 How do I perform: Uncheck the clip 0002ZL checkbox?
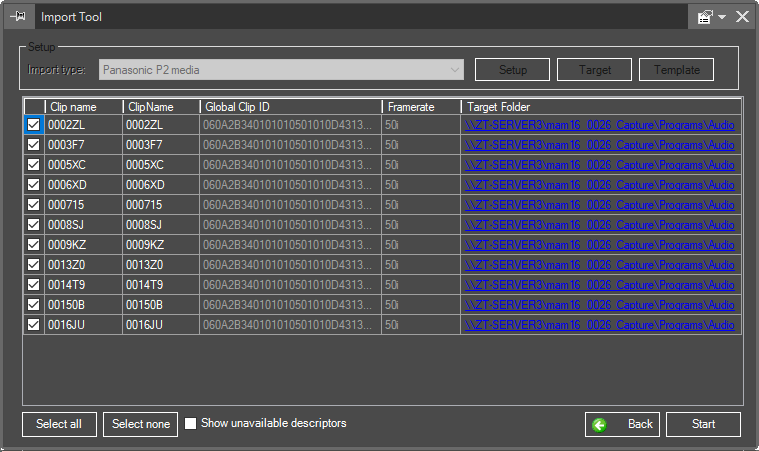click(x=34, y=125)
